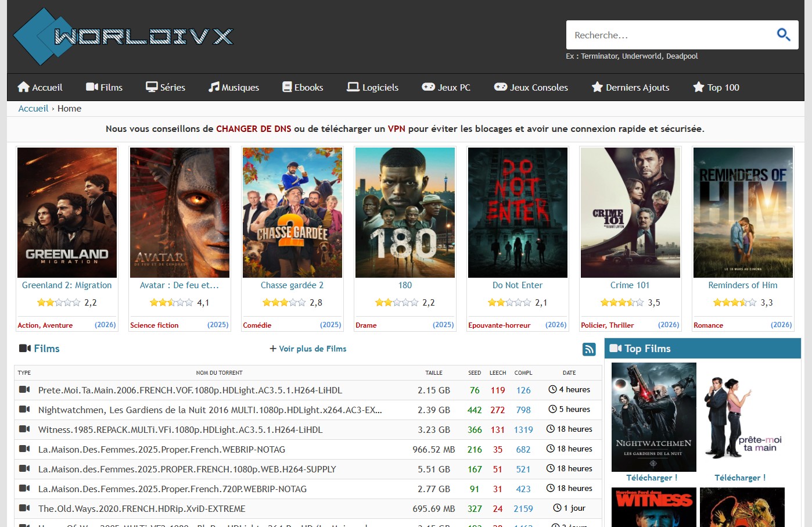Screen dimensions: 812x527
Task: Click the Do Not Enter title link
Action: [518, 285]
